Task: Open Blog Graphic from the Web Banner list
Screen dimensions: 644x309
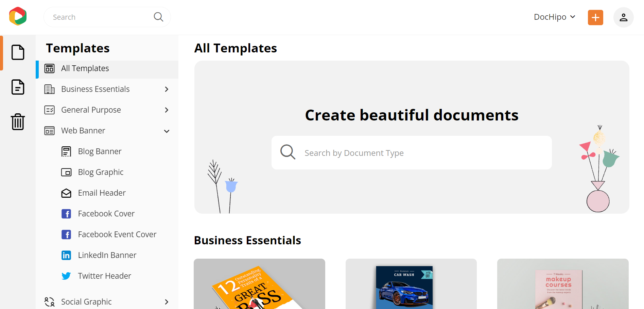Action: 101,172
